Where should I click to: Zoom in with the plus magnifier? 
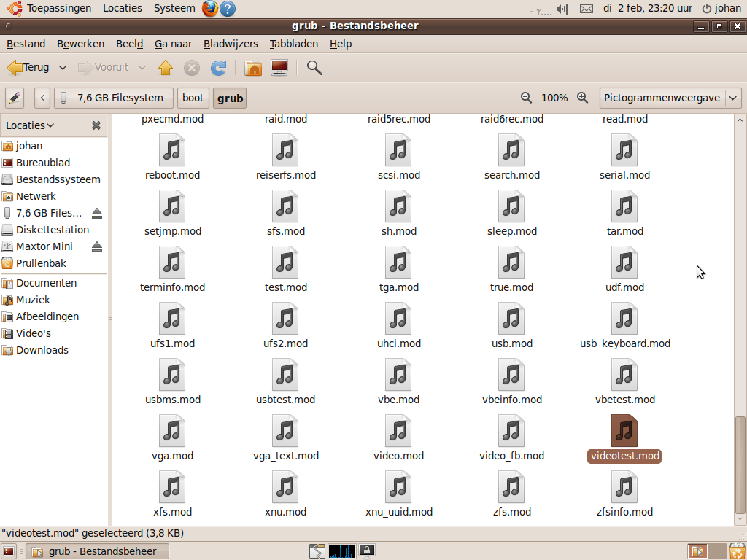pos(582,98)
